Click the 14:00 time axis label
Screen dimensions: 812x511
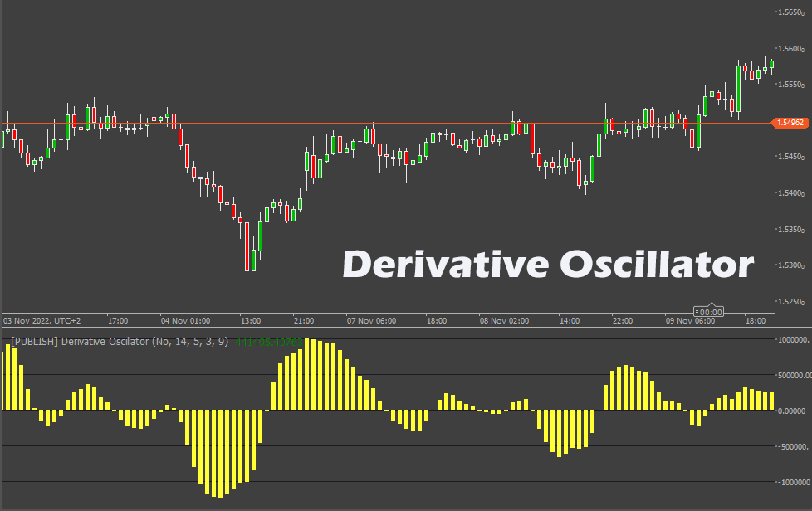[569, 321]
